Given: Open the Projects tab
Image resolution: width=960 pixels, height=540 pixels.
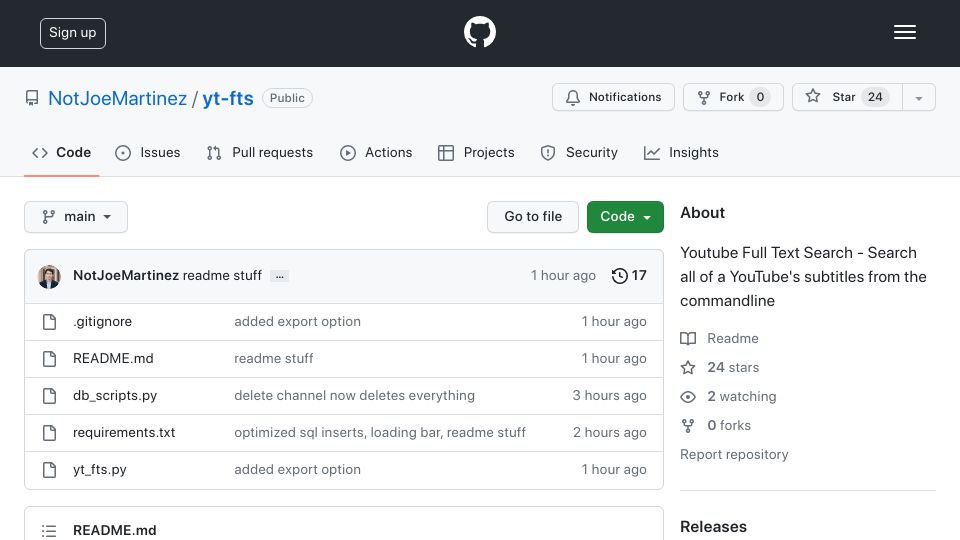Looking at the screenshot, I should pos(476,152).
